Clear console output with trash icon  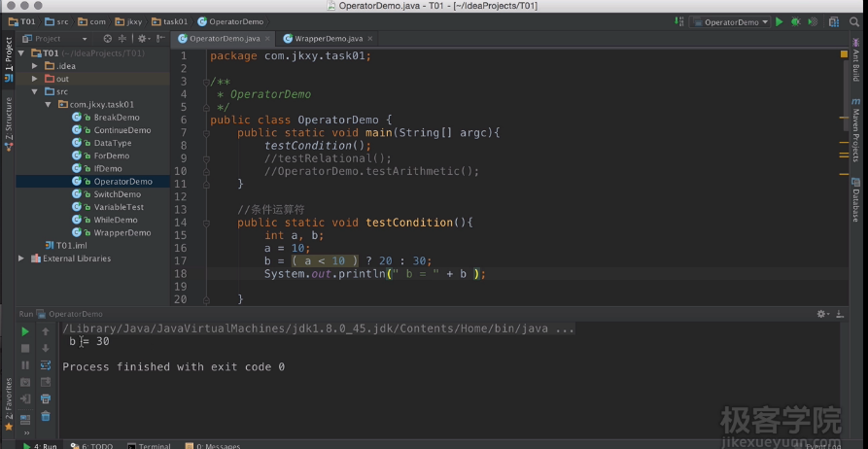click(46, 416)
